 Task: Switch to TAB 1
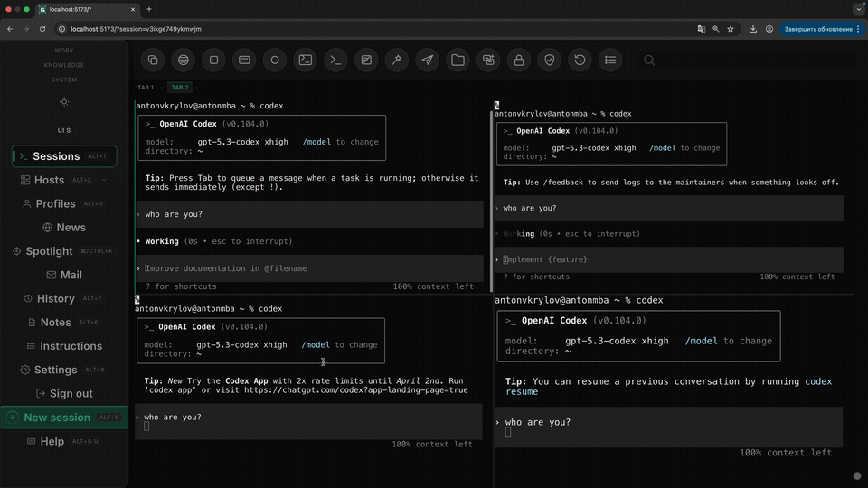(x=146, y=88)
